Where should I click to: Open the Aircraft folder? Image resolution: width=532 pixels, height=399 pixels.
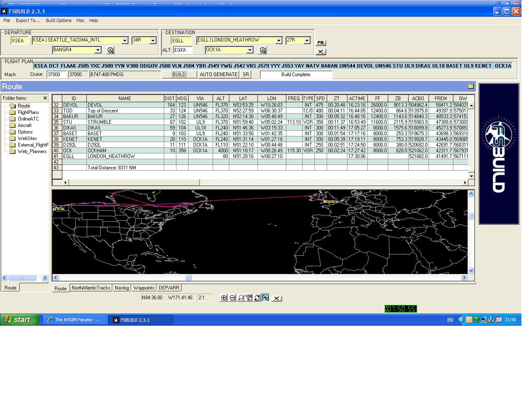pyautogui.click(x=20, y=125)
